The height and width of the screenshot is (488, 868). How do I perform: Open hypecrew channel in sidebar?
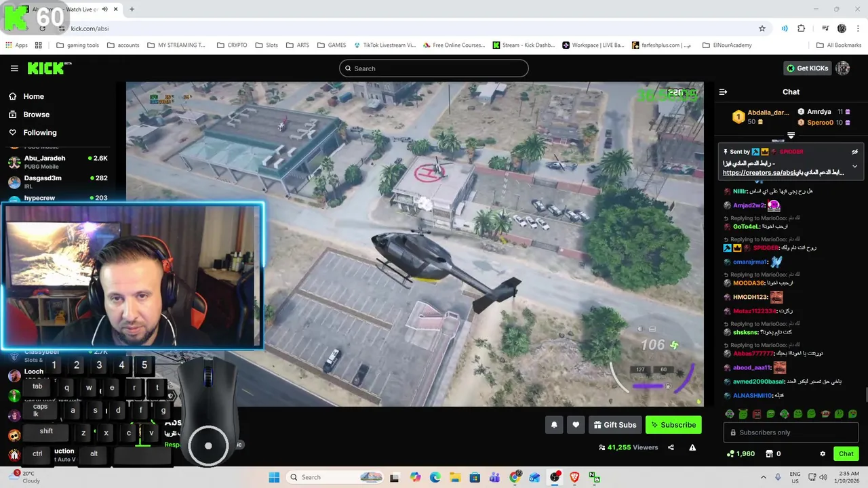click(58, 198)
